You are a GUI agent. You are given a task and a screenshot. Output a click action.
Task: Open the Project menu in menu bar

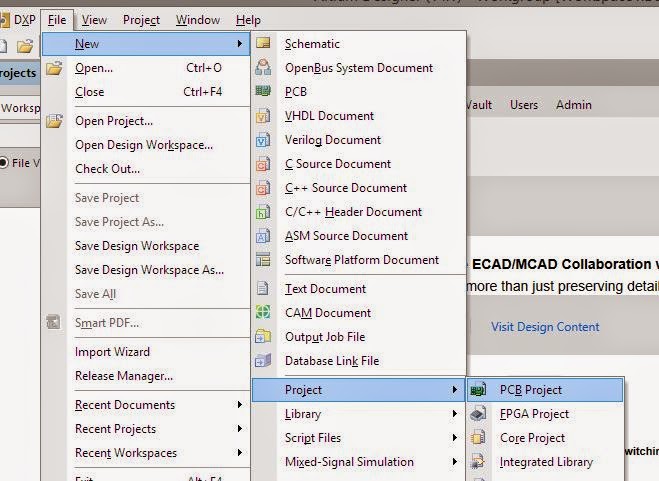coord(141,20)
